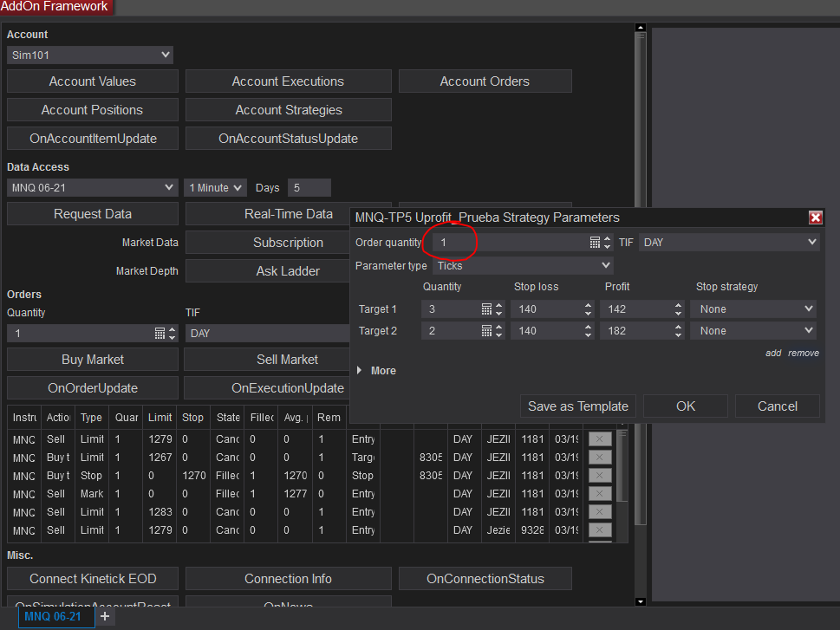Viewport: 840px width, 630px height.
Task: Adjust Target 2 Stop loss stepper
Action: click(x=589, y=331)
